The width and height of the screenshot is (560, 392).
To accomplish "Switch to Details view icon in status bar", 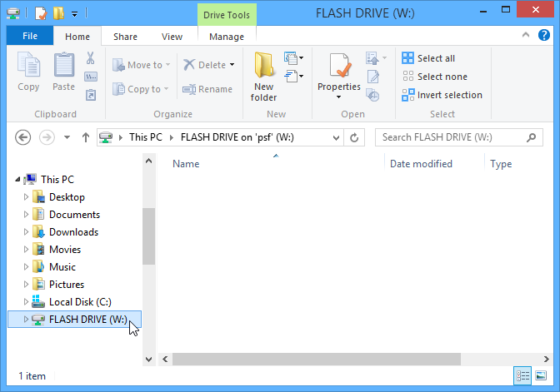I will coord(522,375).
